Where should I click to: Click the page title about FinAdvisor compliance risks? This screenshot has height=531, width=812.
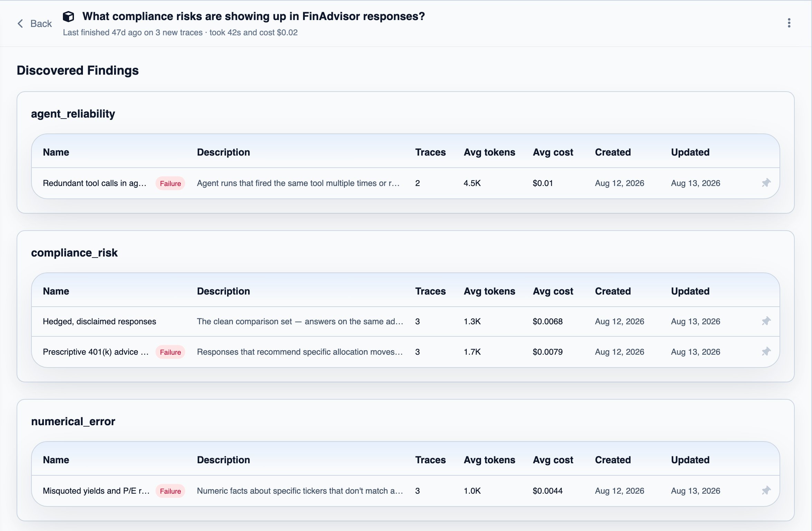pyautogui.click(x=254, y=16)
